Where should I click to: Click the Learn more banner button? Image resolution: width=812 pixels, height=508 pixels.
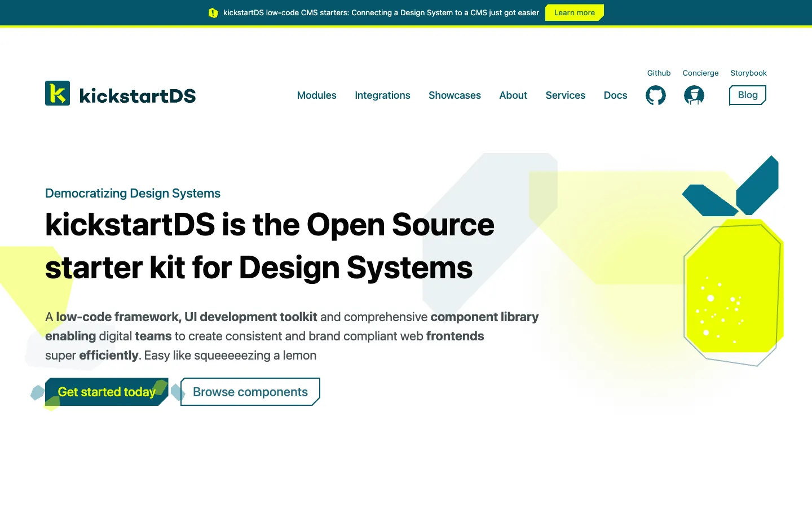(575, 12)
